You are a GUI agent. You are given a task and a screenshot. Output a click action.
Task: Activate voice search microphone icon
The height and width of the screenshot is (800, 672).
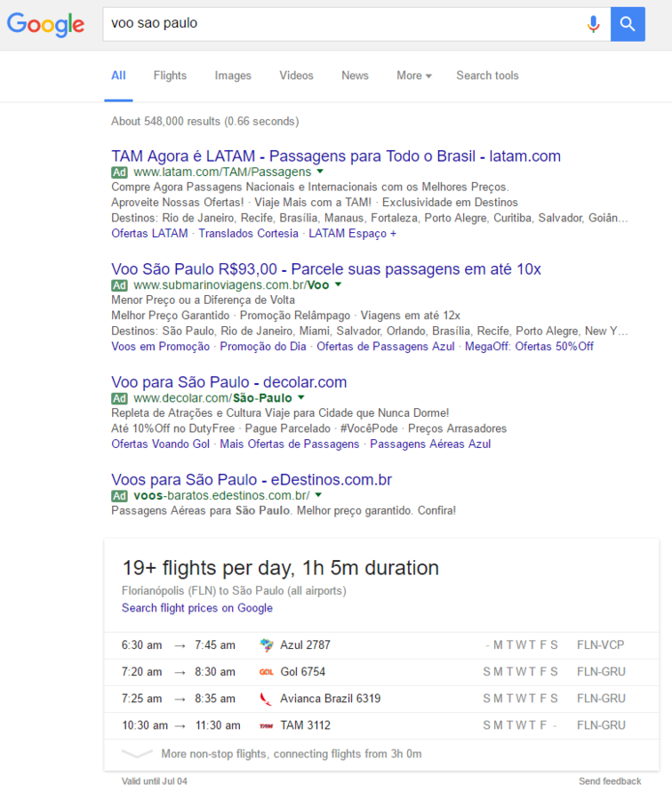[x=593, y=24]
